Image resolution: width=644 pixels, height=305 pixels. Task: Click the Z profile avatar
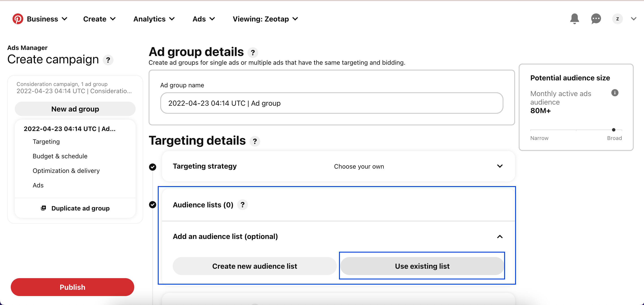[x=617, y=19]
